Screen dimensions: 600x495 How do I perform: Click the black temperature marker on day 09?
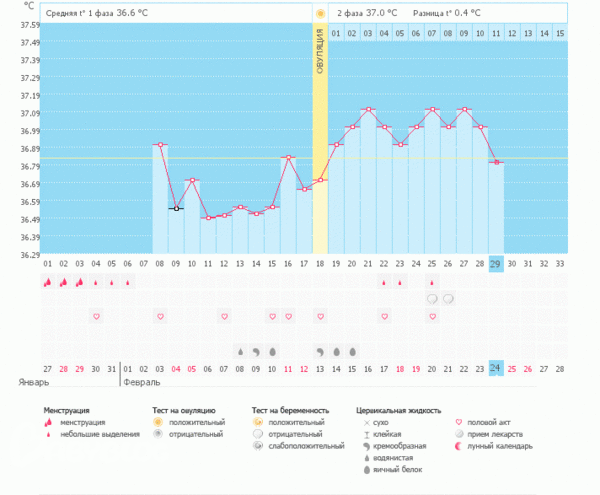pos(176,208)
